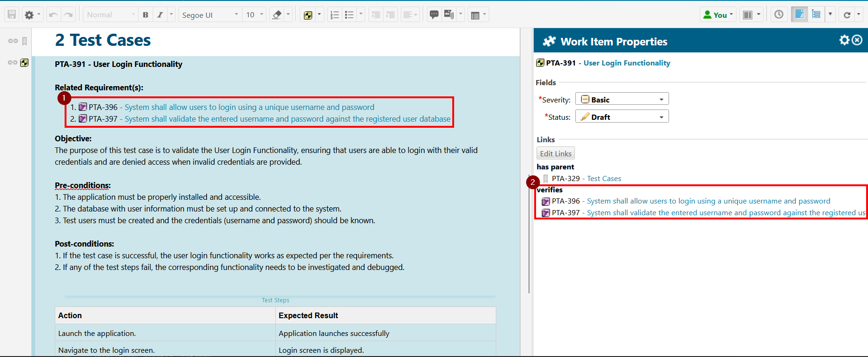Toggle the document outline tree view
The width and height of the screenshot is (868, 357).
pos(816,15)
